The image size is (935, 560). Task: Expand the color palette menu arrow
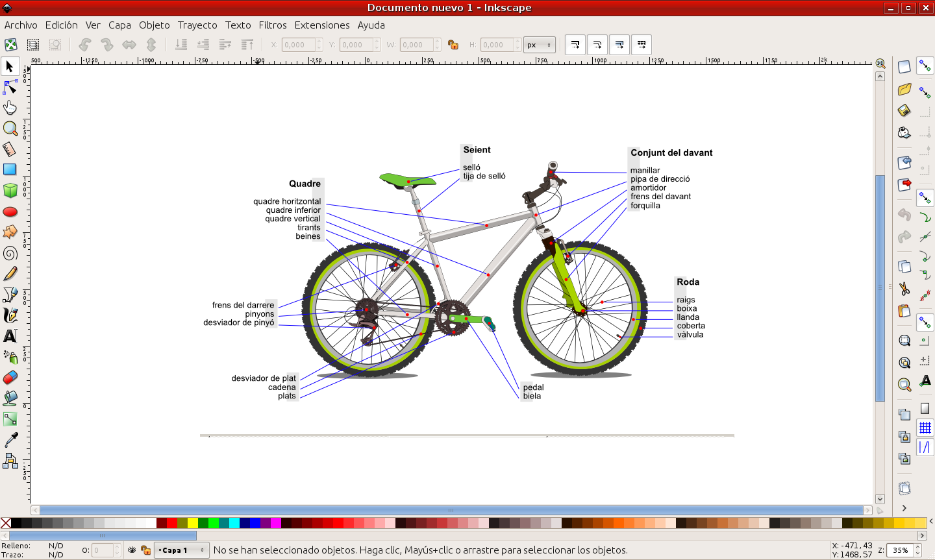(930, 522)
